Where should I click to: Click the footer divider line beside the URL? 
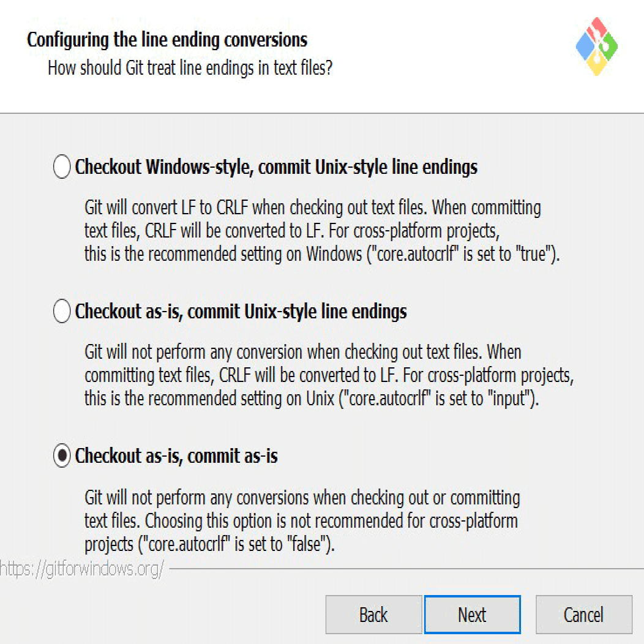(x=404, y=569)
